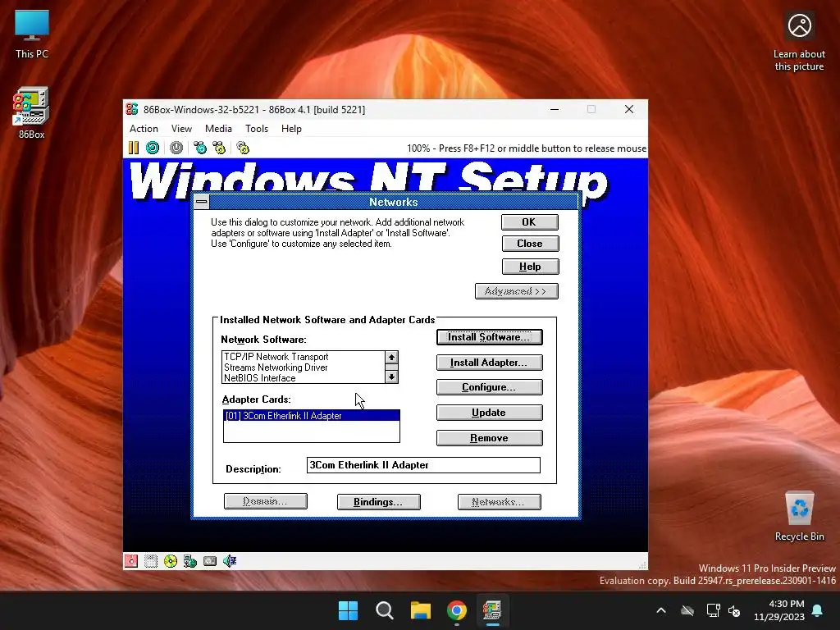This screenshot has width=840, height=630.
Task: Open the Help menu
Action: pos(291,129)
